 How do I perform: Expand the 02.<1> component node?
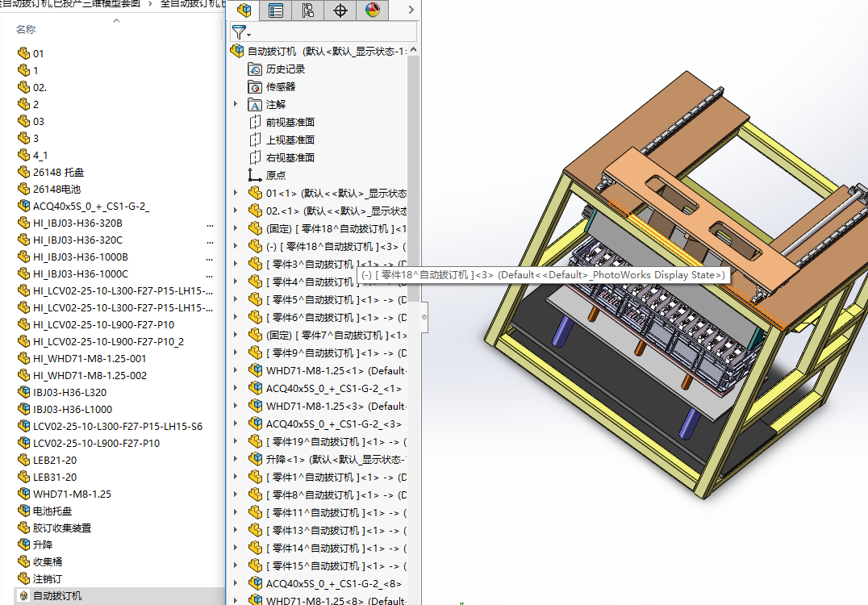click(236, 211)
